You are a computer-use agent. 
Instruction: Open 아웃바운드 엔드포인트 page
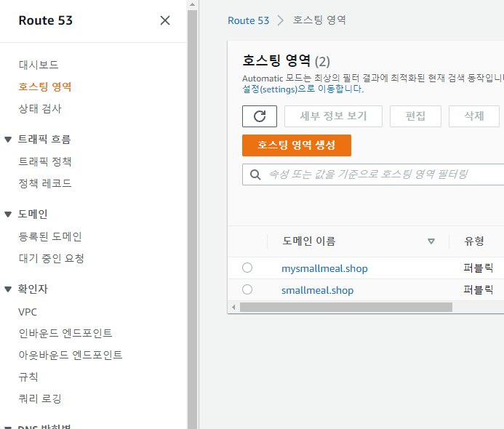tap(71, 355)
